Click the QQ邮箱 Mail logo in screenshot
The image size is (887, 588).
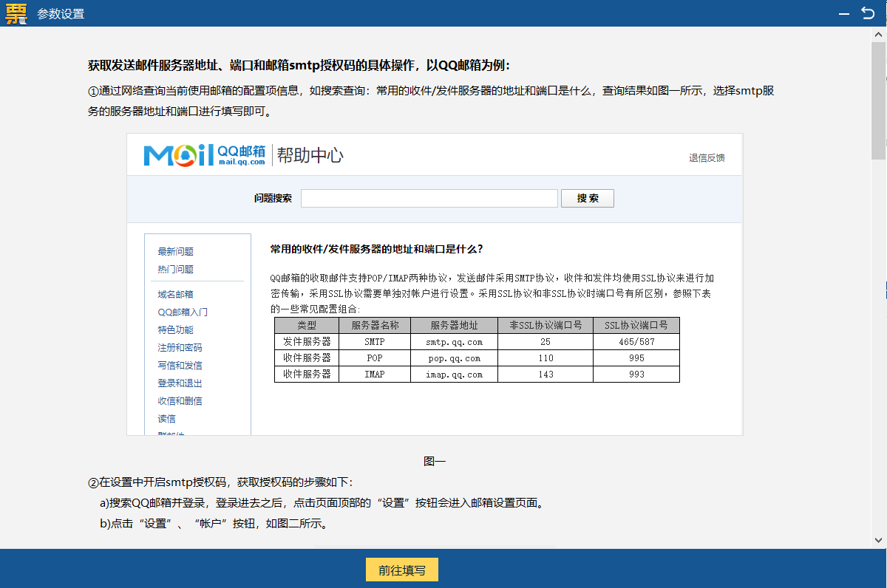tap(204, 155)
